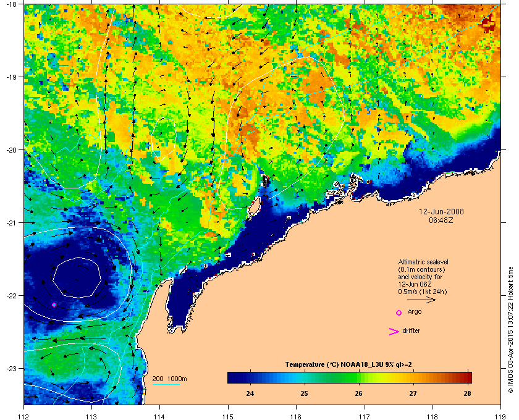Click the '12-Jun 06Z' legend line

pyautogui.click(x=415, y=284)
